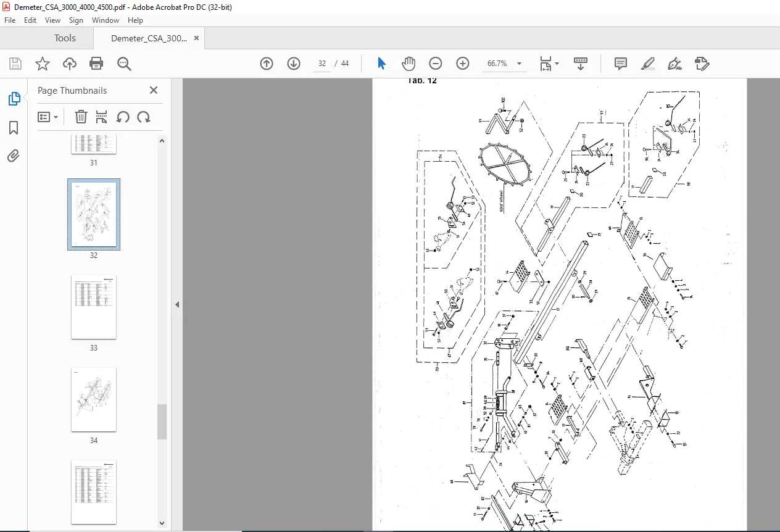Collapse the navigation pane side arrow
Screen dimensions: 780x532
(x=177, y=304)
